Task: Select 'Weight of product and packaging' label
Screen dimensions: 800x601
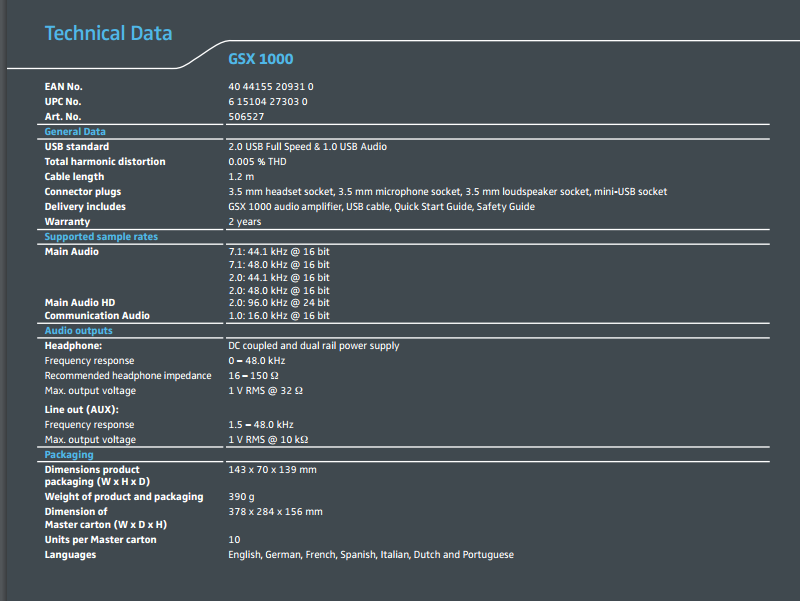Action: pyautogui.click(x=123, y=497)
